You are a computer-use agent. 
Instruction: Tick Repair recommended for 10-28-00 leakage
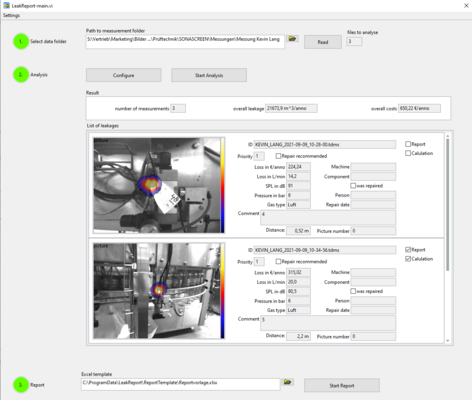tap(278, 156)
